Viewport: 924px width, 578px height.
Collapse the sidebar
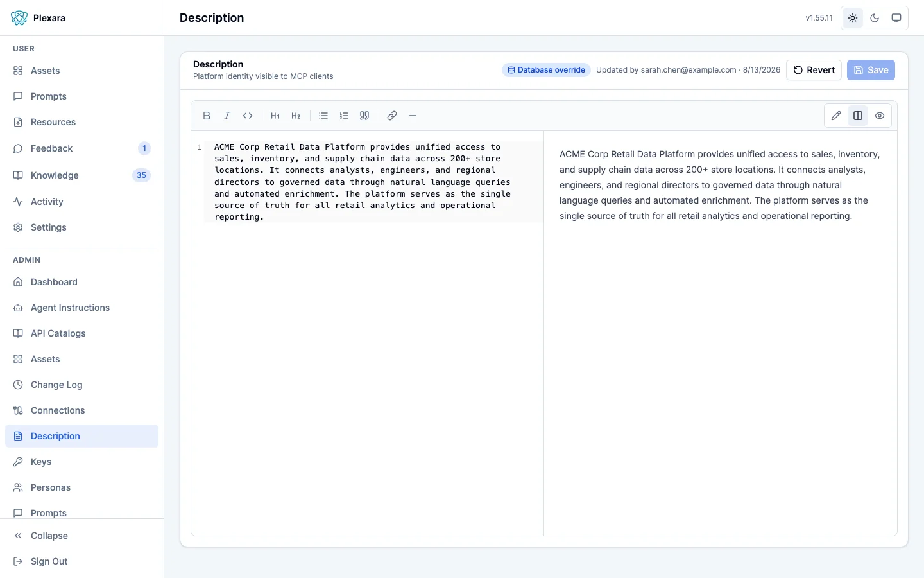coord(82,536)
